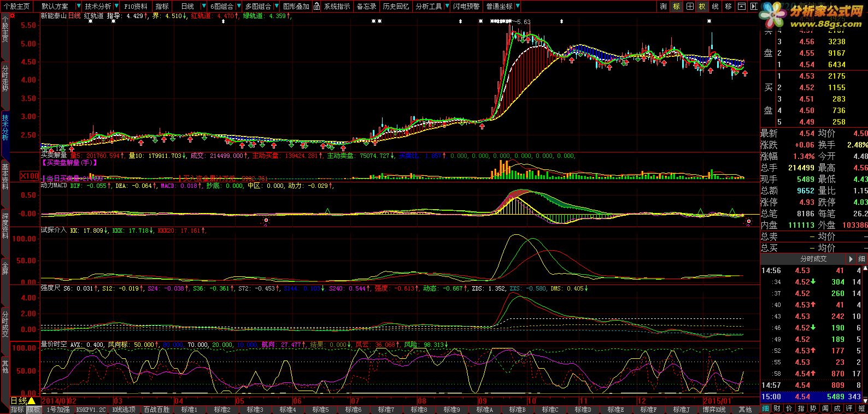
Task: Click the 模板 tab at bottom
Action: click(34, 410)
